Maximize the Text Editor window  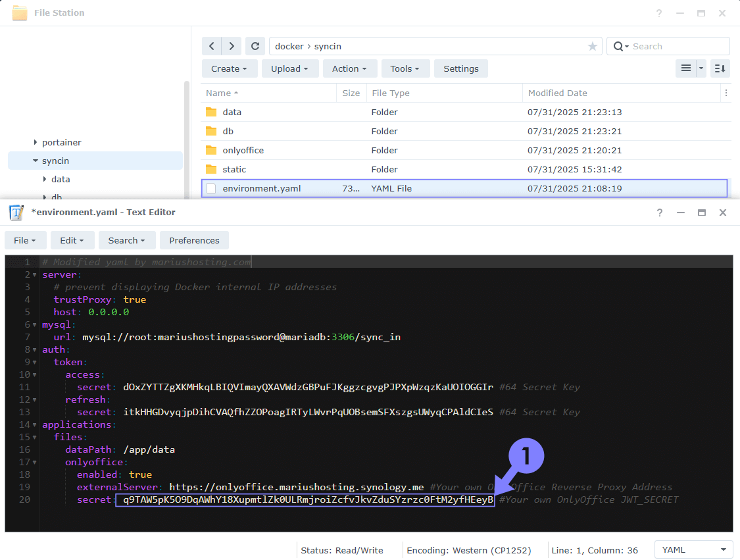coord(702,213)
